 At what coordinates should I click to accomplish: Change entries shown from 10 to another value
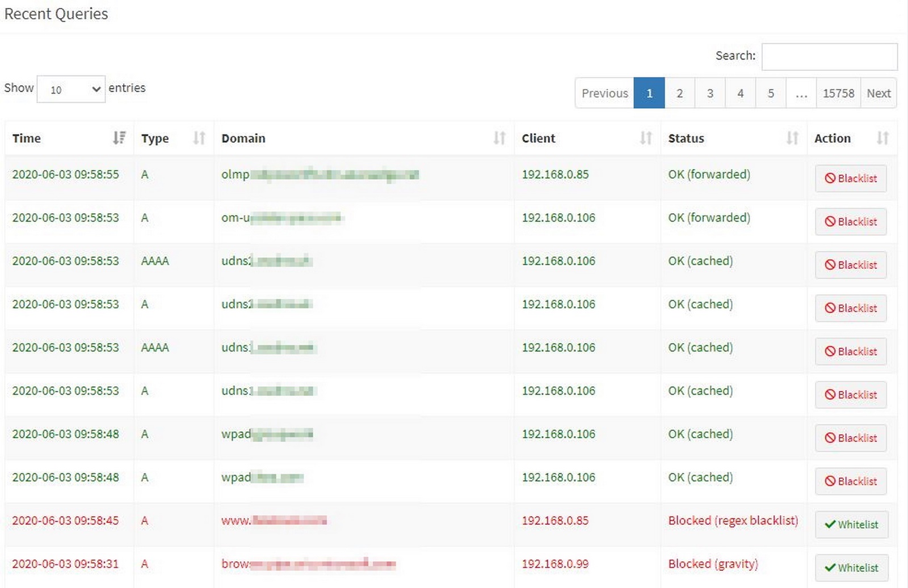[71, 89]
